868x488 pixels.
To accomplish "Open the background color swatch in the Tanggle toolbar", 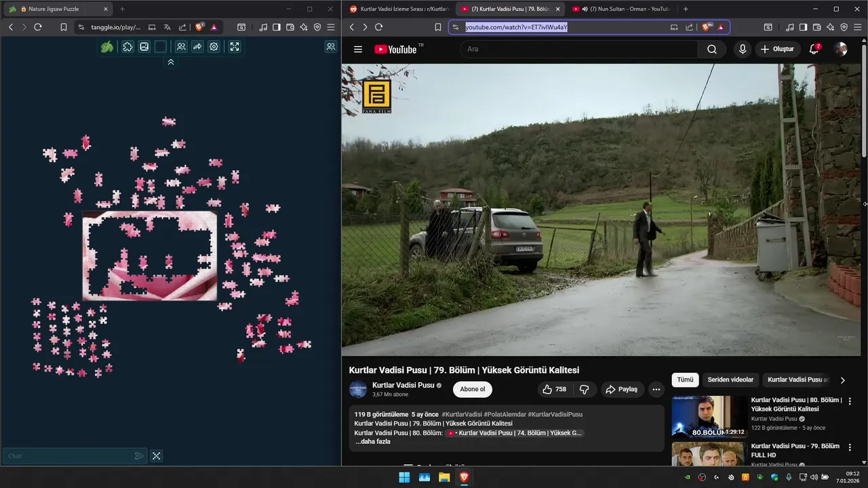I will (160, 47).
